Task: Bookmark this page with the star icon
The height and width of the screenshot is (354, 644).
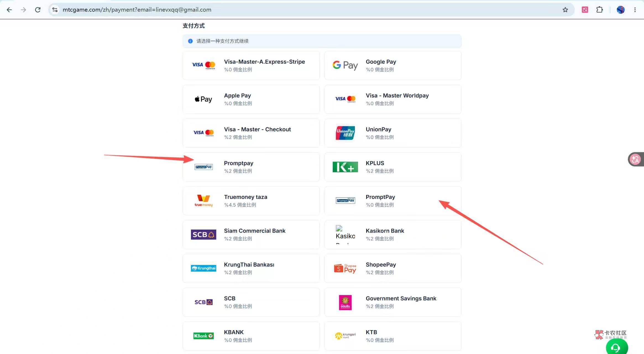Action: coord(565,10)
